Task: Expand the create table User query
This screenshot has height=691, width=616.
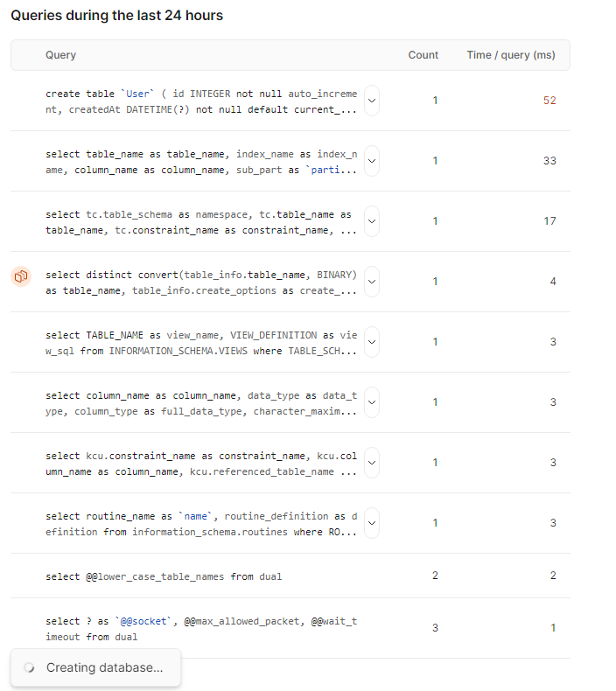Action: pyautogui.click(x=372, y=101)
